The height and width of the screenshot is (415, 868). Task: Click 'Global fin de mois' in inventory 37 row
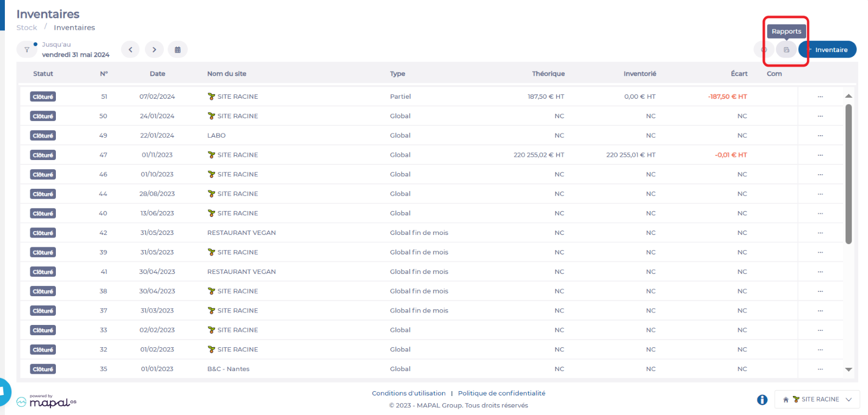pos(419,311)
